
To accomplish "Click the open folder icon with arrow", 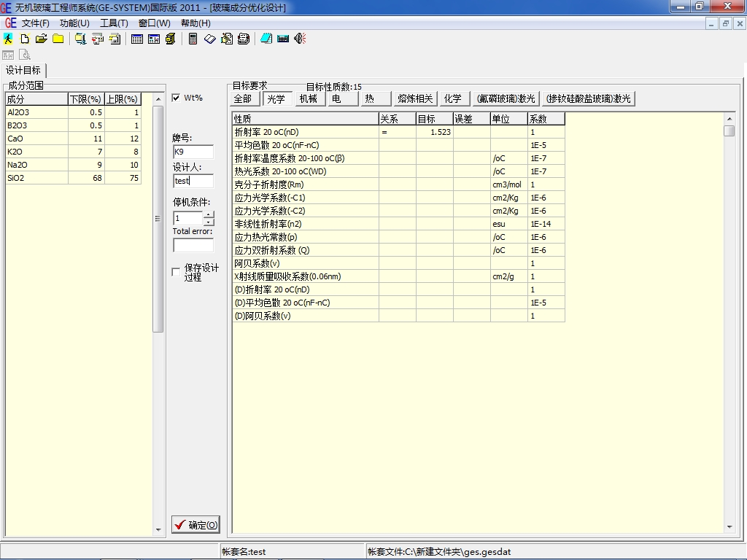I will [x=41, y=39].
